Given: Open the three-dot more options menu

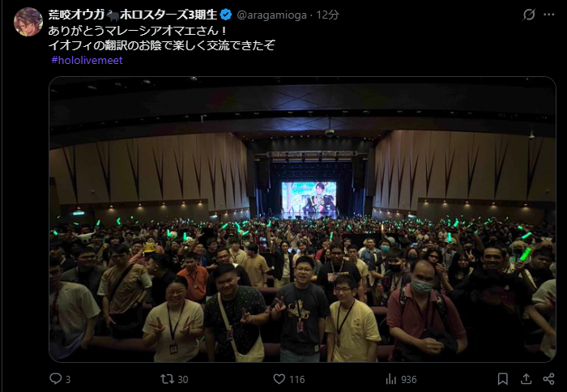Looking at the screenshot, I should (x=549, y=15).
